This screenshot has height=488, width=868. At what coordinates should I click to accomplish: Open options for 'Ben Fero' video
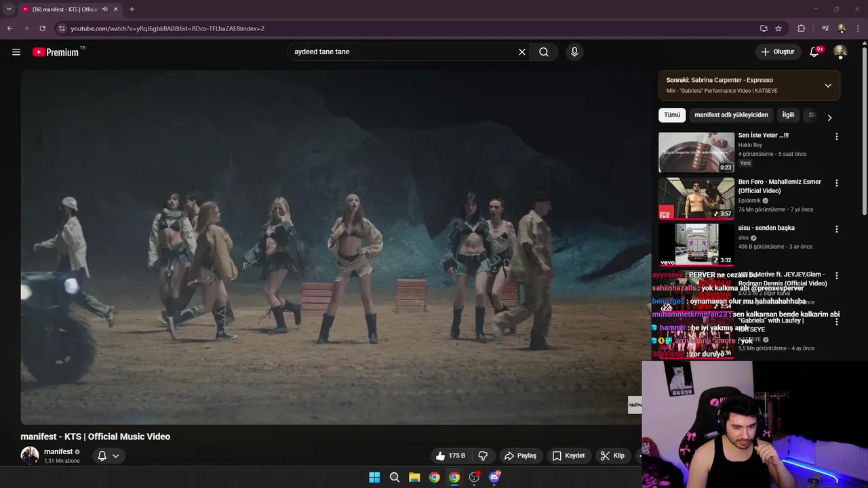tap(836, 183)
